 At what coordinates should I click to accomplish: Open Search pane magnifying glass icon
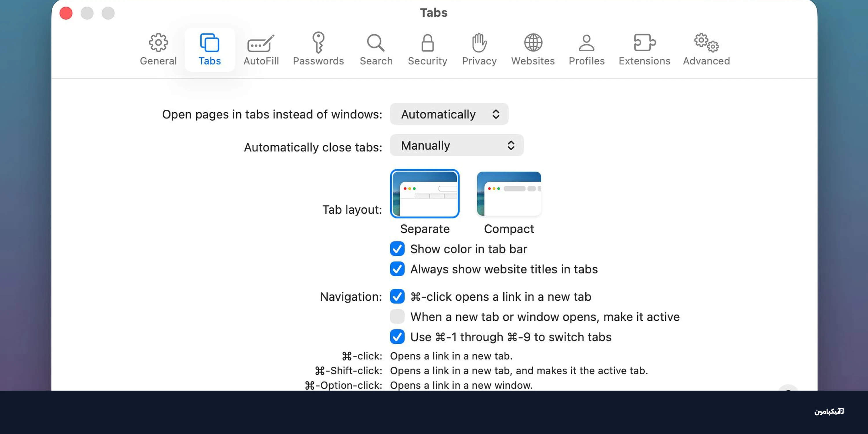pos(376,43)
